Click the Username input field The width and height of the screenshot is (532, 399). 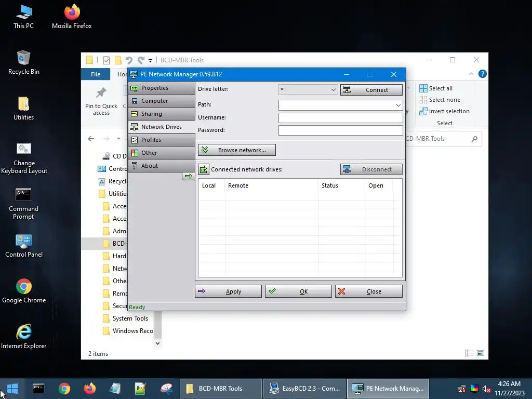coord(340,118)
